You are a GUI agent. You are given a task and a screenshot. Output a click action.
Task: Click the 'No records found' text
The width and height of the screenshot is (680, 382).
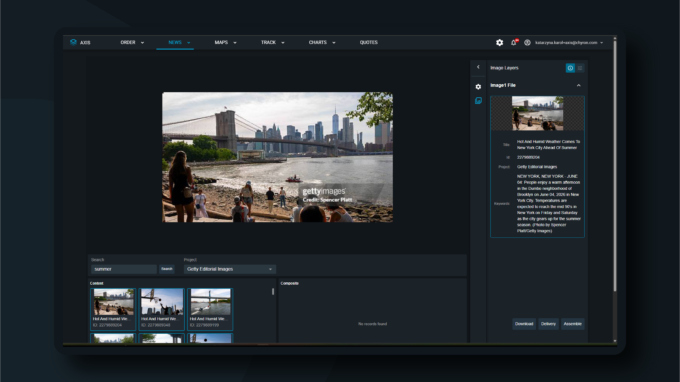pos(373,324)
